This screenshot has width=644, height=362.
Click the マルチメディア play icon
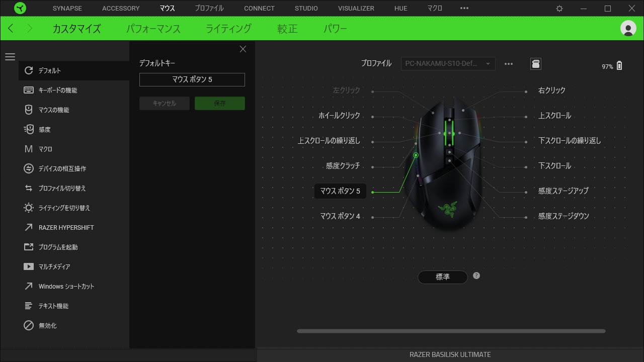tap(29, 266)
